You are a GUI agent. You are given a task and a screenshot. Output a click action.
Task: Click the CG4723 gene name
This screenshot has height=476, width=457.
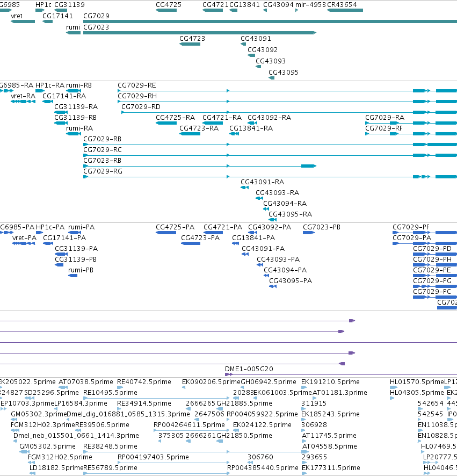coord(192,39)
